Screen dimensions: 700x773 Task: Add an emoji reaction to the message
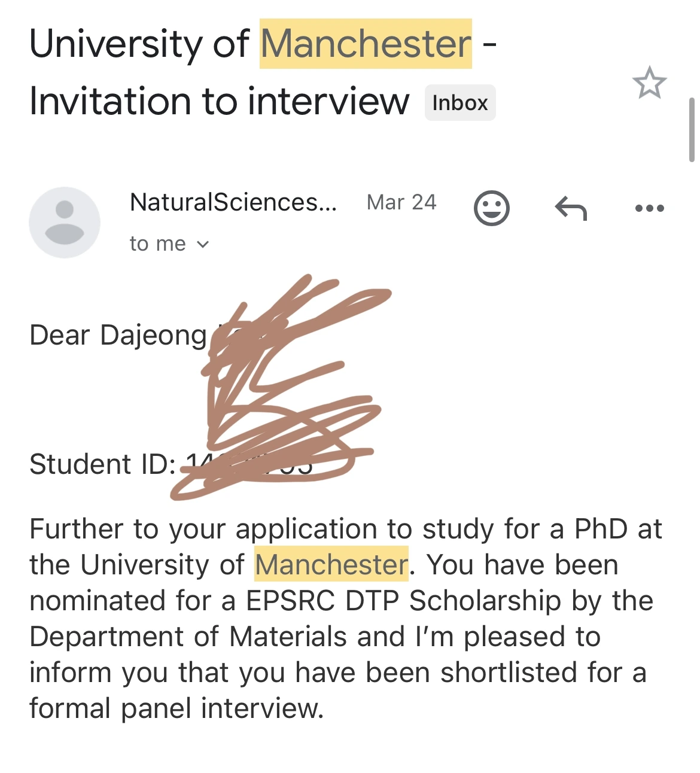[492, 208]
